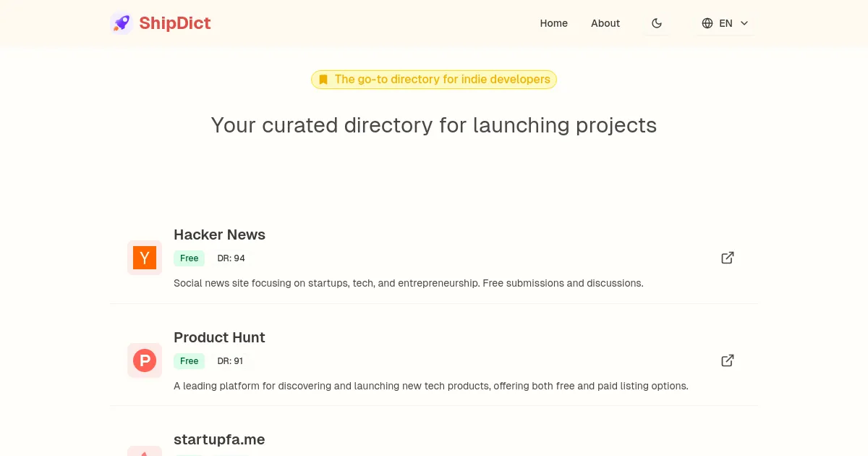Open the Hacker News title link
868x456 pixels.
[219, 235]
